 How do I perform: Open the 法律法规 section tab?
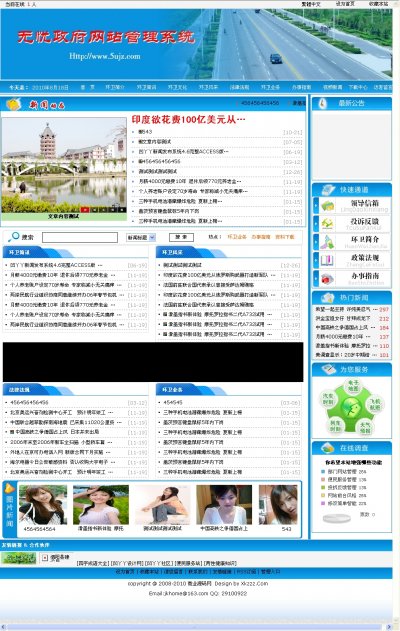19,390
